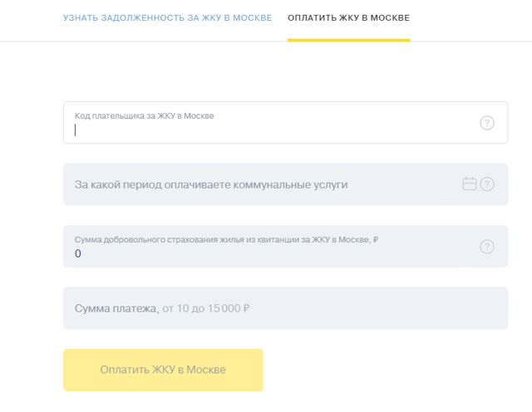Click the 'За какой период оплачиваете' period field
Screen dimensions: 532x412
click(x=285, y=184)
